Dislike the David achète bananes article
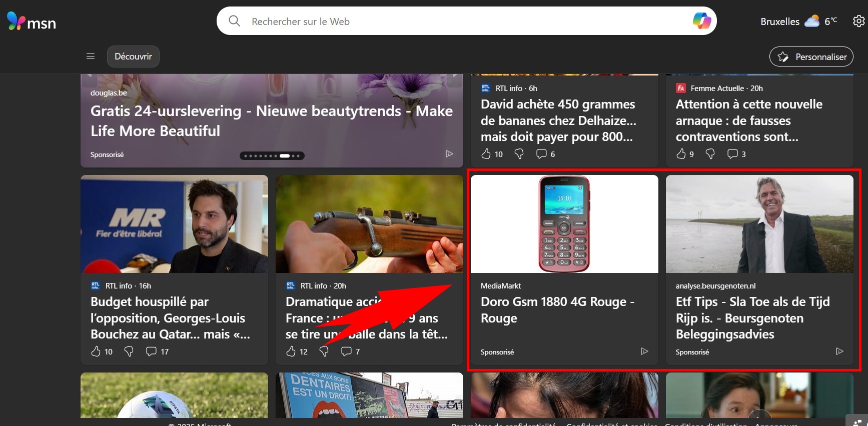This screenshot has width=868, height=426. pyautogui.click(x=519, y=154)
